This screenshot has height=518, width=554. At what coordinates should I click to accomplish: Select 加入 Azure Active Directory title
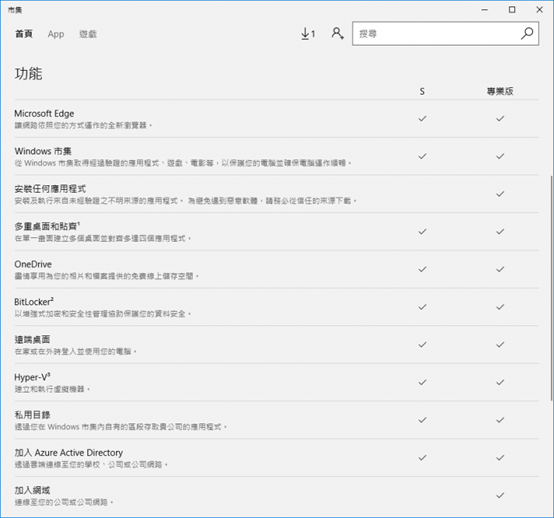69,453
